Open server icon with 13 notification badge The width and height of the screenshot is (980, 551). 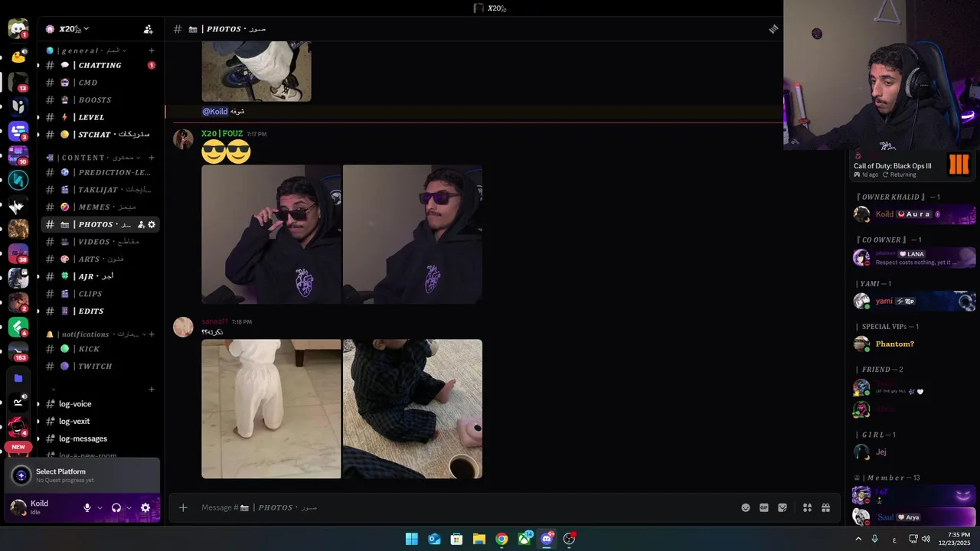pyautogui.click(x=18, y=82)
